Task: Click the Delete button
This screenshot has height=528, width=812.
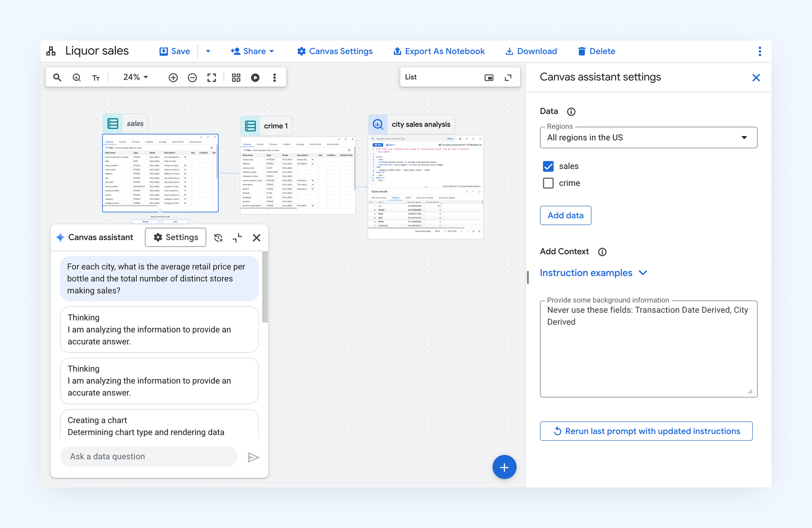Action: 596,51
